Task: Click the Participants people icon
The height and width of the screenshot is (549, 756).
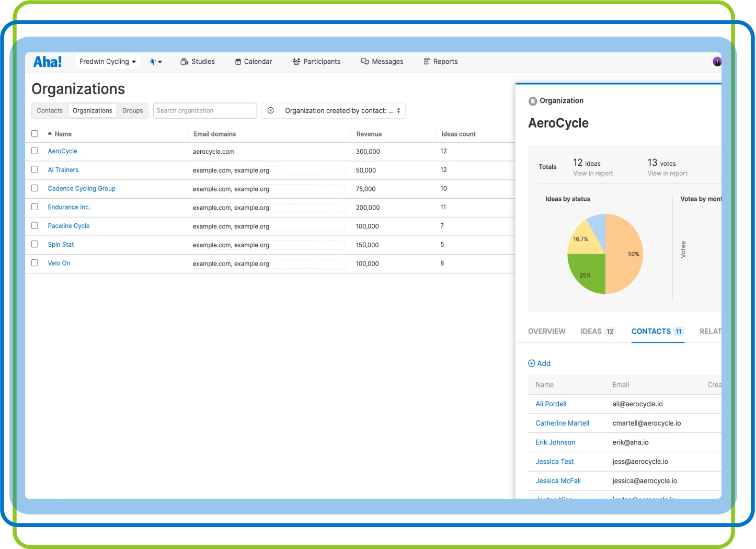Action: (296, 62)
